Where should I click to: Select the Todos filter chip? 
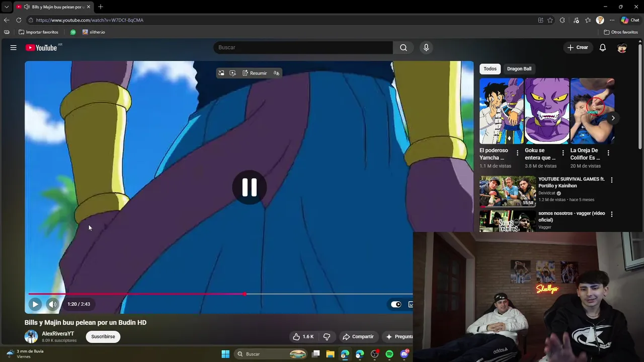pyautogui.click(x=490, y=69)
